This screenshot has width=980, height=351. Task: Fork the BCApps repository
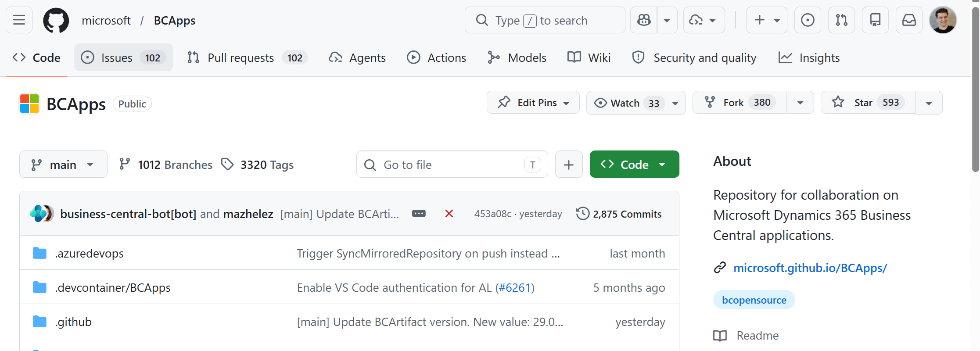739,103
